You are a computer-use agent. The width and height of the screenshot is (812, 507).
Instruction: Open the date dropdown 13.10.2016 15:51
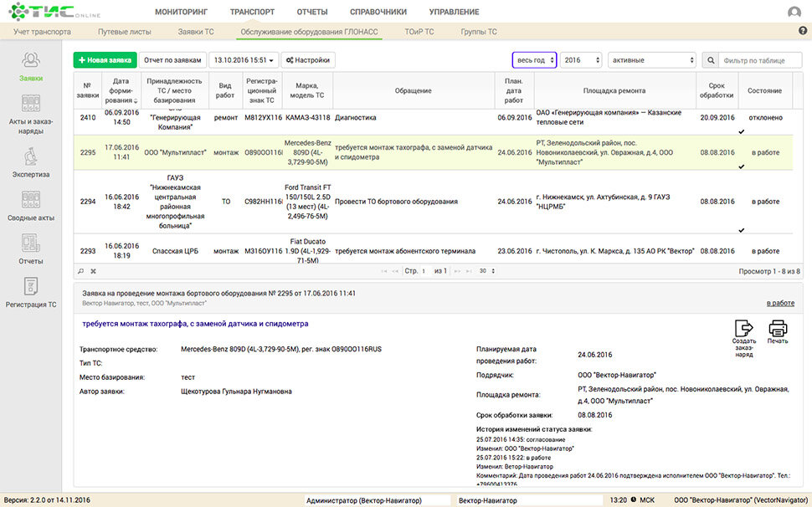coord(244,60)
